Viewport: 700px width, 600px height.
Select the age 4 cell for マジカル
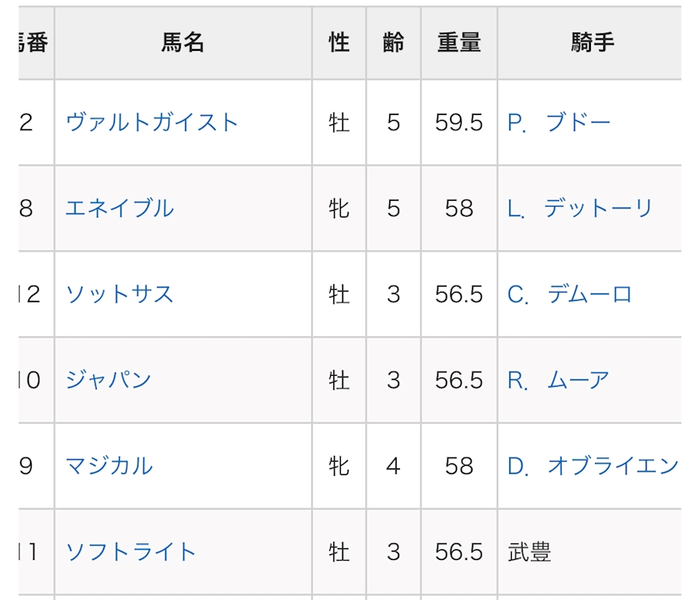click(393, 465)
